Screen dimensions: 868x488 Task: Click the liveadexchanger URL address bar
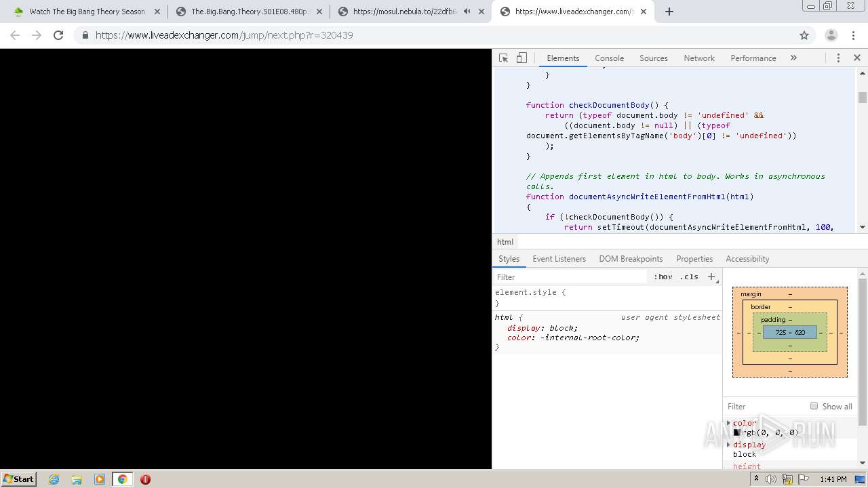pyautogui.click(x=224, y=35)
